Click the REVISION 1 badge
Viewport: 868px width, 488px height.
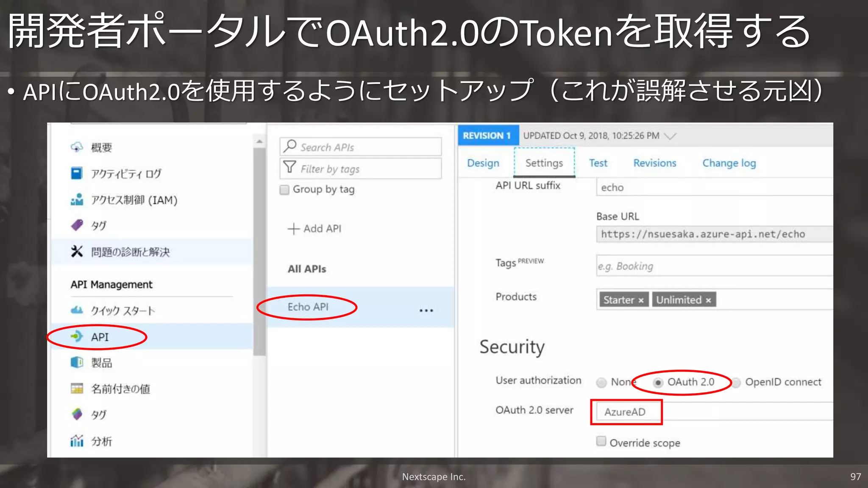point(488,136)
